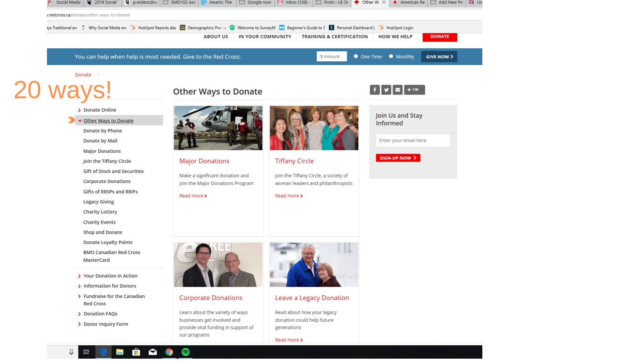Open the How We Help menu
Image resolution: width=644 pixels, height=362 pixels.
(x=395, y=37)
